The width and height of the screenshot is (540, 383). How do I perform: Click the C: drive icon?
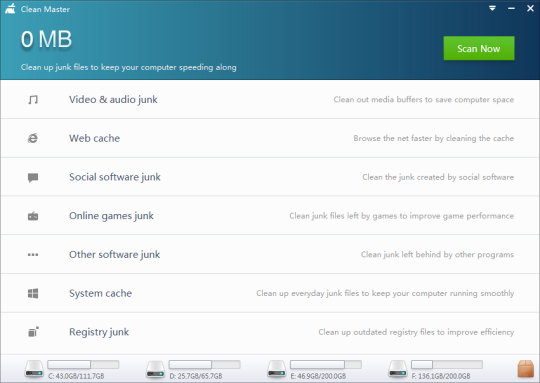coord(34,369)
